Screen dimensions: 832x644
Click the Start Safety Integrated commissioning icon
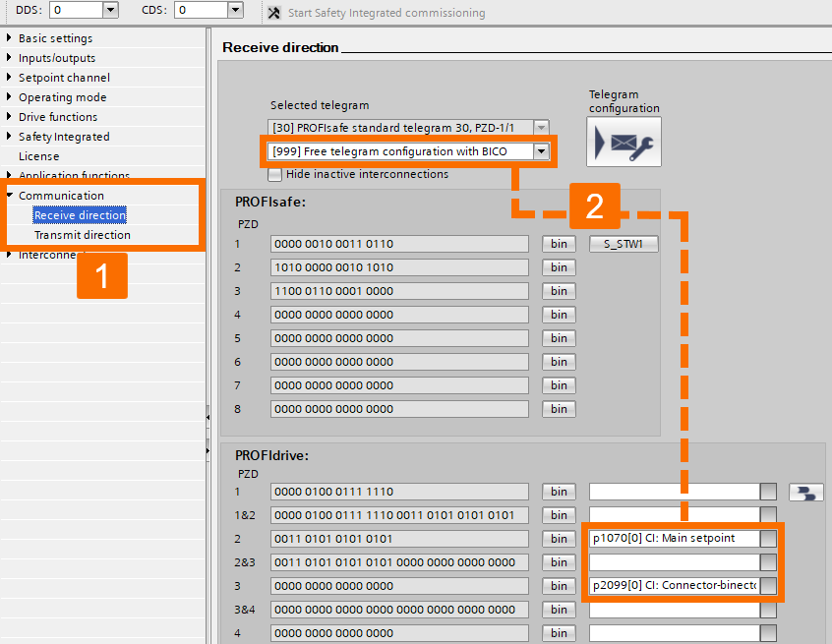[272, 13]
